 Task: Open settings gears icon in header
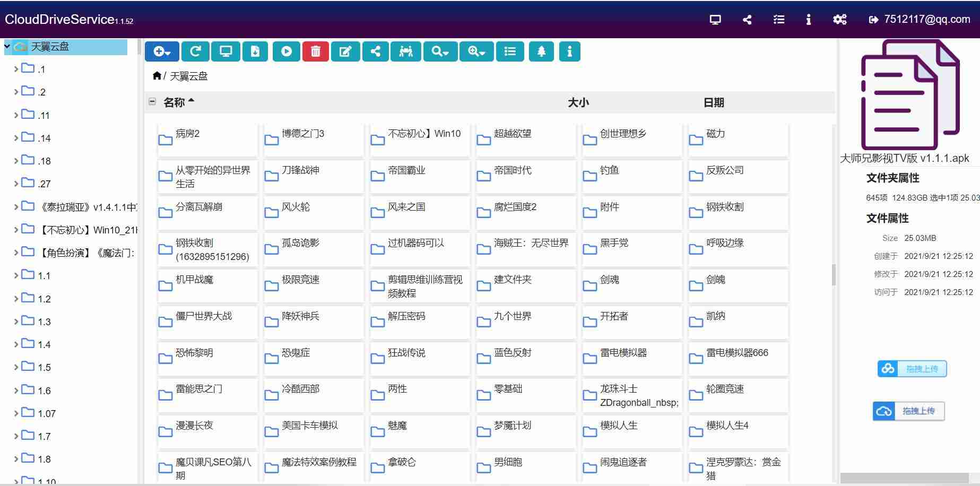(x=840, y=20)
